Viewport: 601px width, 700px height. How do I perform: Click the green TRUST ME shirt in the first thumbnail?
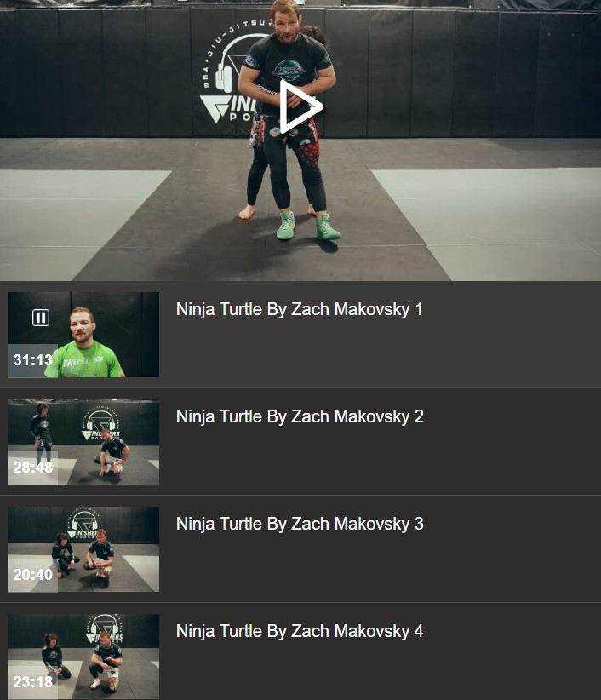click(84, 361)
